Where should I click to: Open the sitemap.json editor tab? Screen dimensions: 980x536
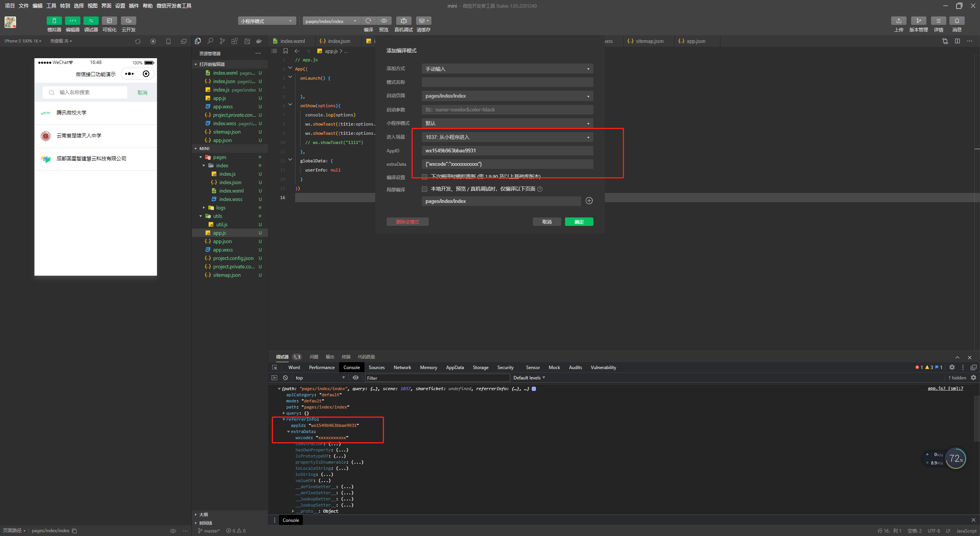(649, 41)
